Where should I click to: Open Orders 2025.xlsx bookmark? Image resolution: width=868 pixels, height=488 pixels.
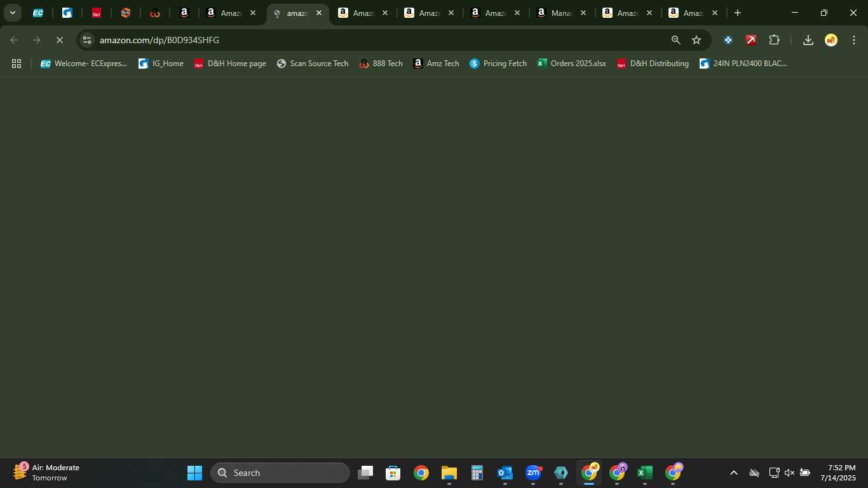[572, 64]
